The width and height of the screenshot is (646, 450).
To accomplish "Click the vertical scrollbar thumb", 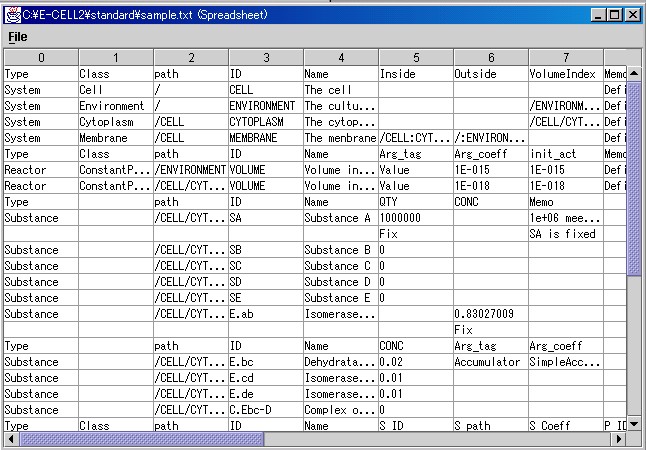I will 634,168.
